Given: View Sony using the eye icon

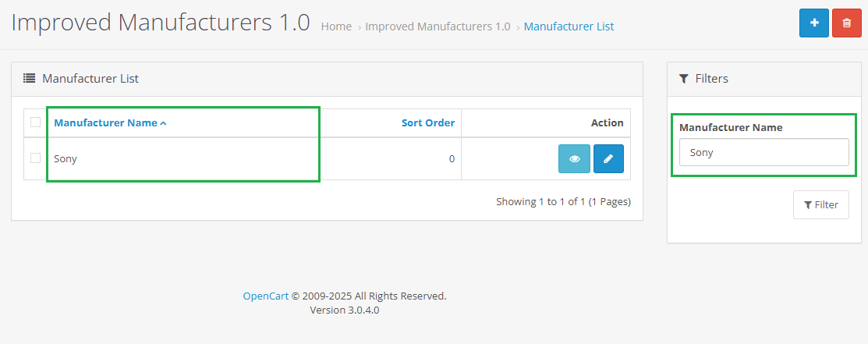Looking at the screenshot, I should tap(574, 158).
